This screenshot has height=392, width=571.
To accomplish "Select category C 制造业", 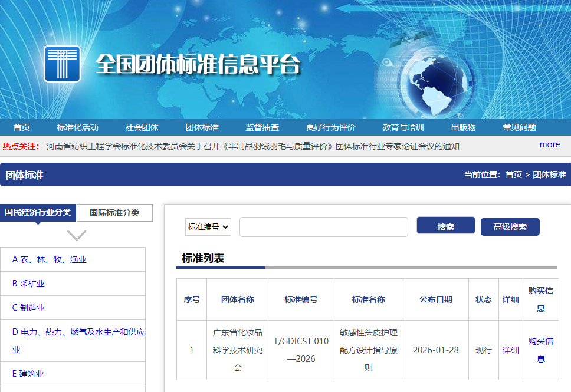I will point(28,308).
